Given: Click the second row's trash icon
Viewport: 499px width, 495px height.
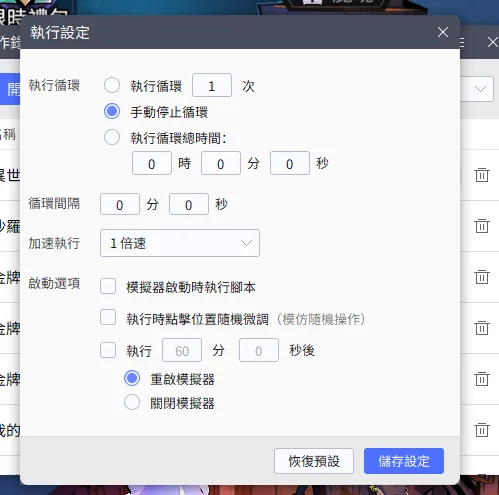Looking at the screenshot, I should point(482,226).
